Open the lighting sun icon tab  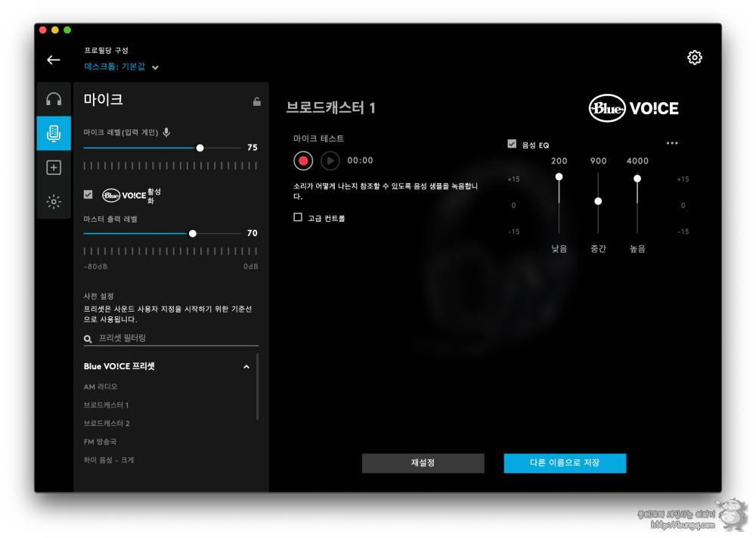(x=54, y=202)
